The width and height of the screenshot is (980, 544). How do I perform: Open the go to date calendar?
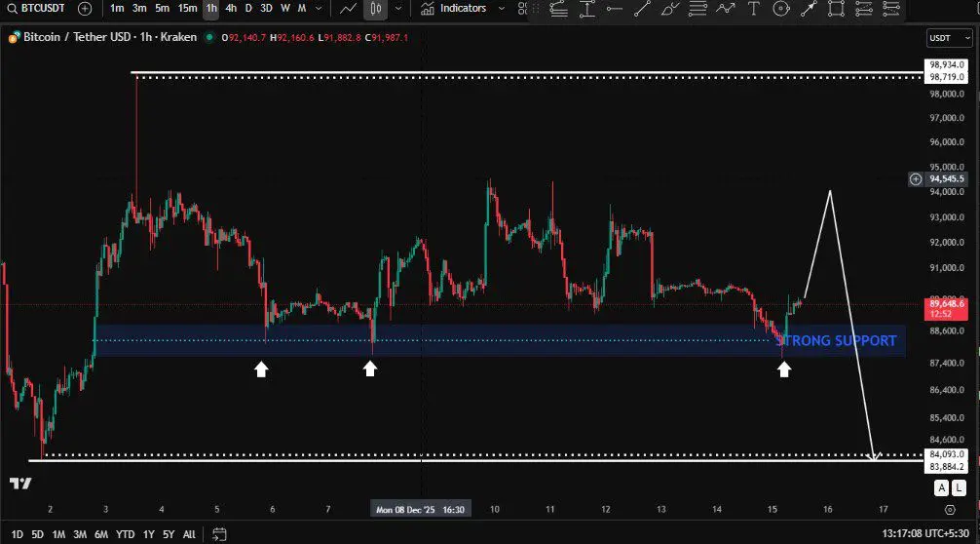click(219, 534)
